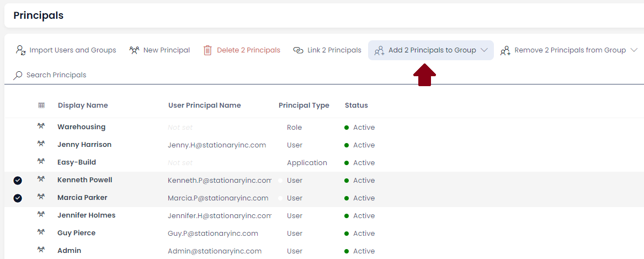Click the New Principal people icon
The image size is (644, 259).
134,50
